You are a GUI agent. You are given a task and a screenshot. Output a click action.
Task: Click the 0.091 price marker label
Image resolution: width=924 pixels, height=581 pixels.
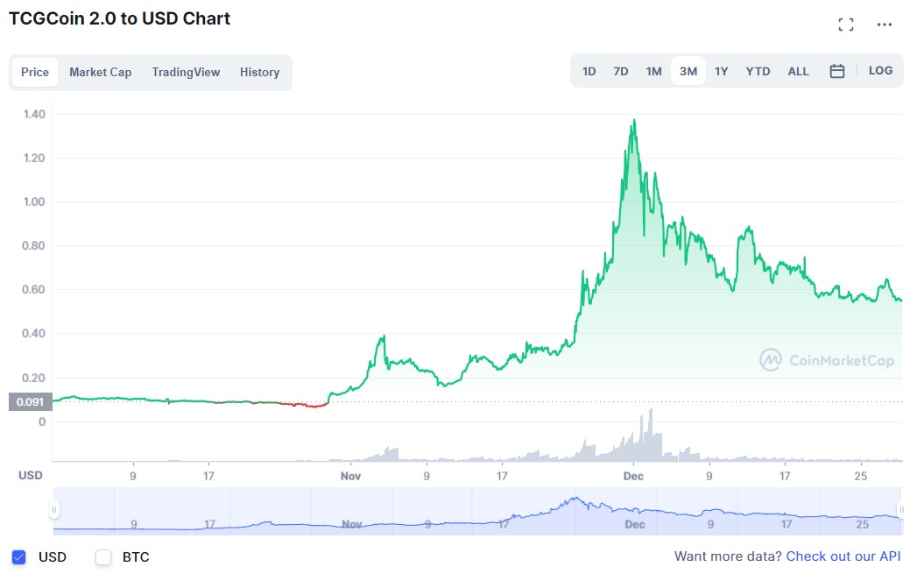[x=30, y=401]
